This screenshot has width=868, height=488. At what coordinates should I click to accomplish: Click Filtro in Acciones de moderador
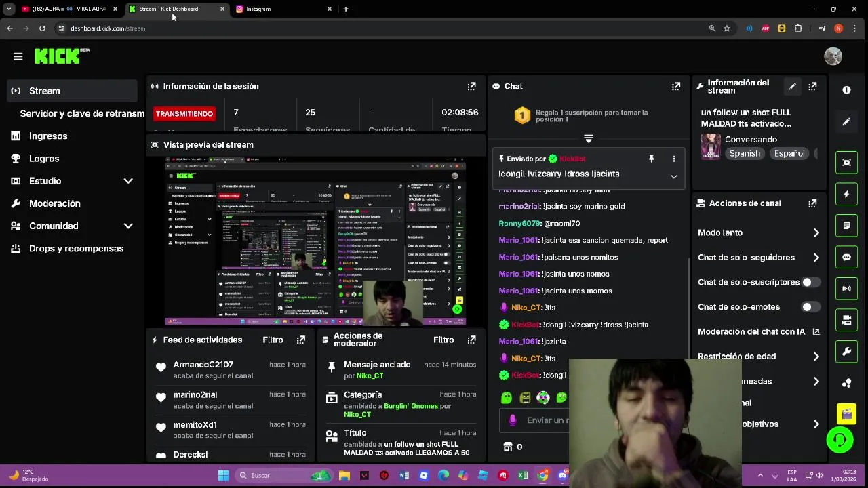click(x=443, y=340)
